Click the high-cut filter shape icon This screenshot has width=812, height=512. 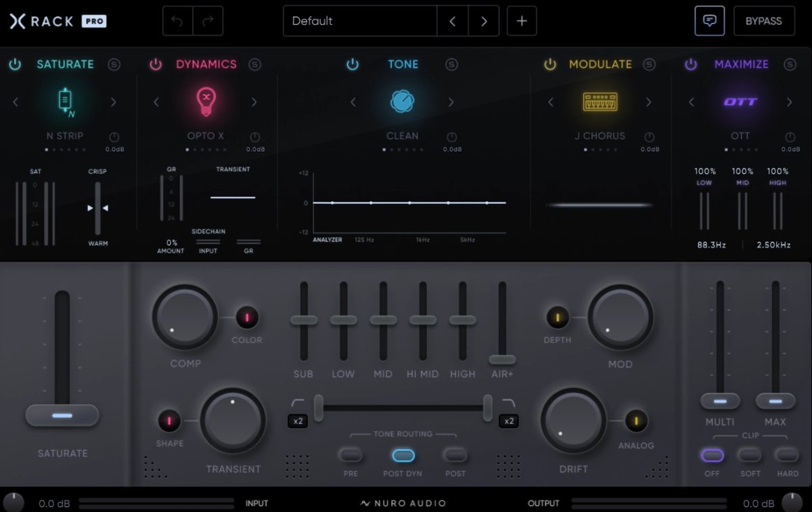point(509,403)
